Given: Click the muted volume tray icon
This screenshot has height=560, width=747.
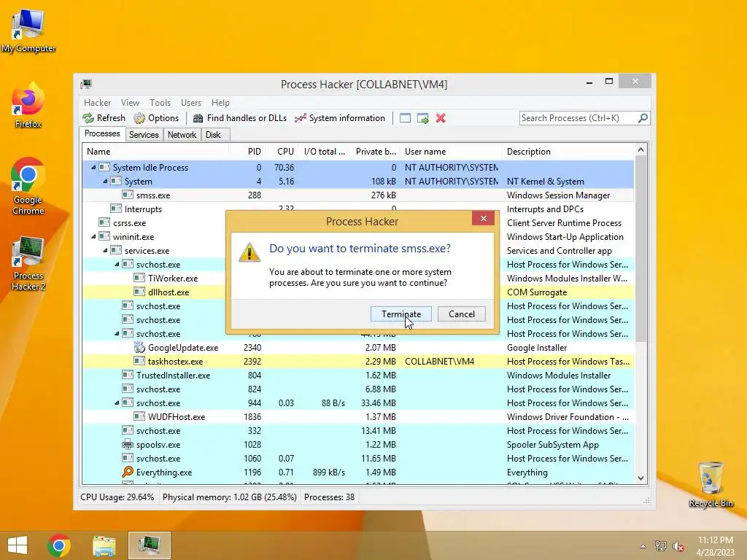Looking at the screenshot, I should point(678,546).
